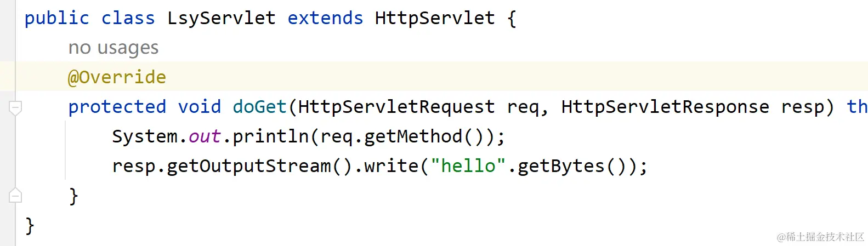Click the HttpServletRequest parameter type

click(396, 107)
